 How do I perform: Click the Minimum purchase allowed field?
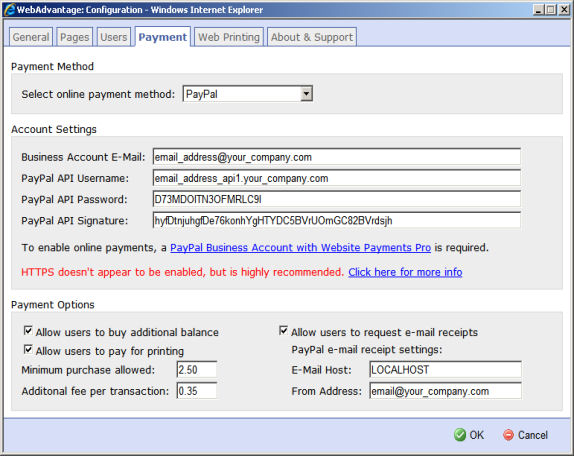click(x=197, y=370)
